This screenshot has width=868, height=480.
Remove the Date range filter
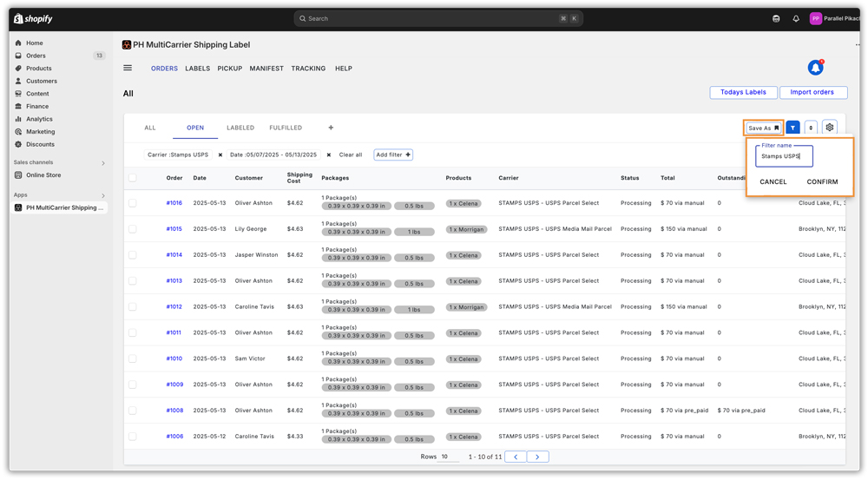329,155
